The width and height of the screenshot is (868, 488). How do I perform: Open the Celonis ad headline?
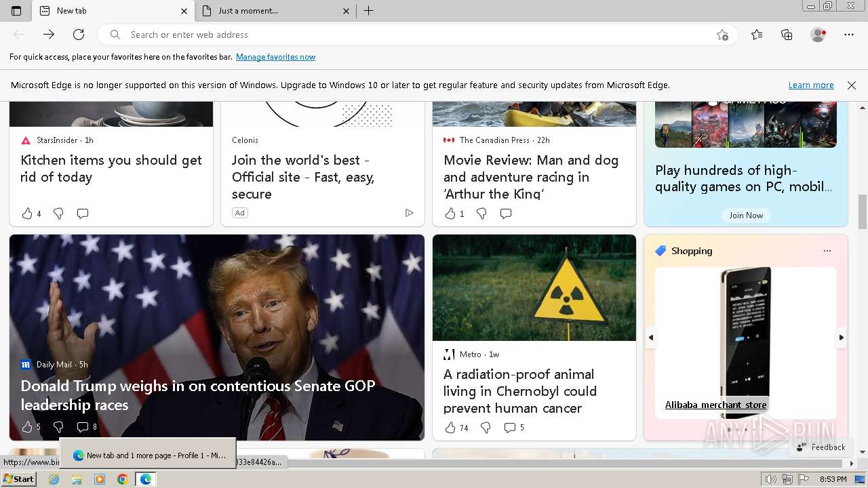(x=303, y=177)
